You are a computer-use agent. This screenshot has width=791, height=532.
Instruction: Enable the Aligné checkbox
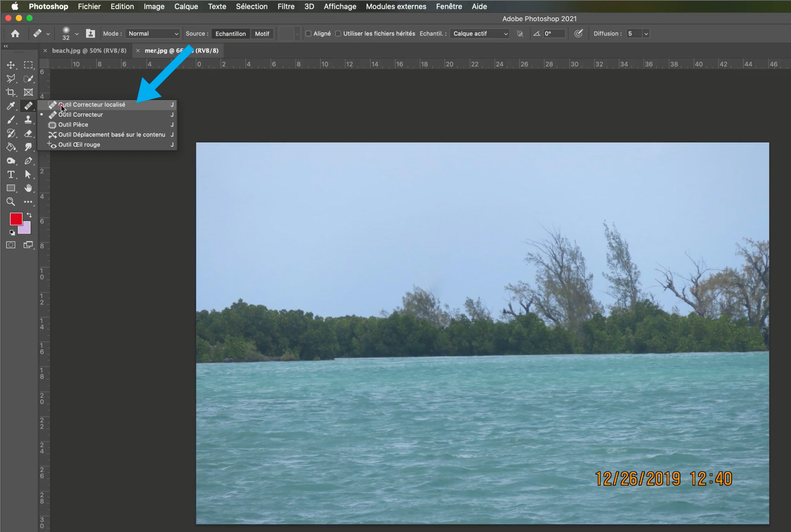(308, 33)
